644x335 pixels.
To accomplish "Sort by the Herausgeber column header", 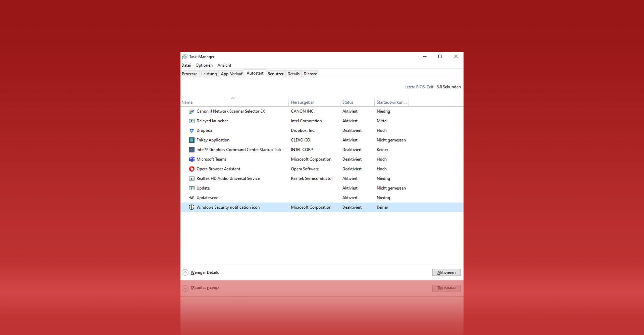I will 314,102.
